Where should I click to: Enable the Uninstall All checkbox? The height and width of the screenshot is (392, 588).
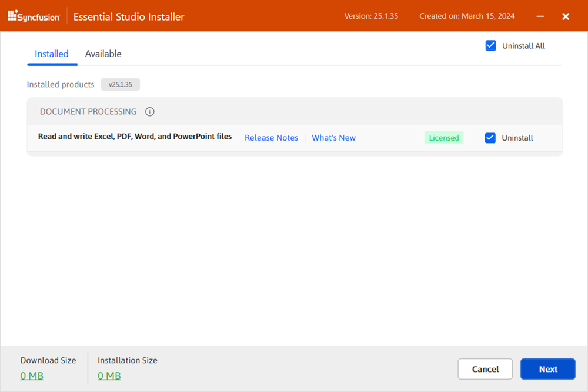click(x=490, y=45)
